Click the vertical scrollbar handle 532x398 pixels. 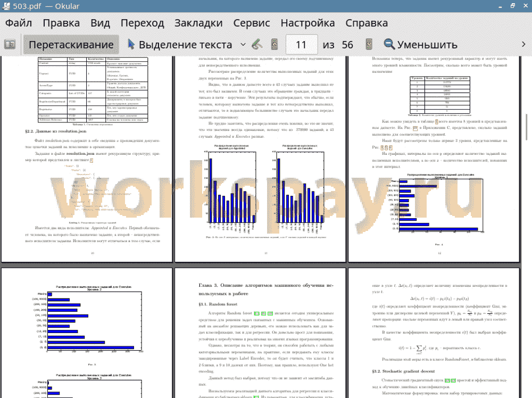point(527,127)
